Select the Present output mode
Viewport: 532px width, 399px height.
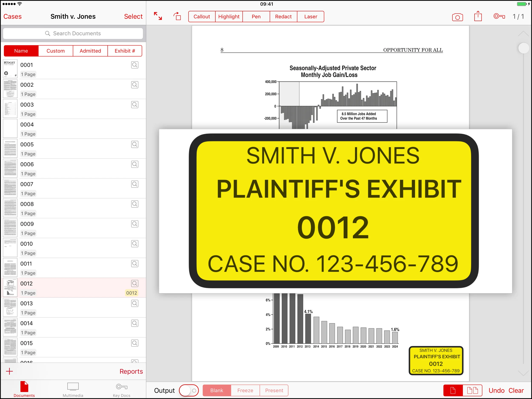[274, 390]
